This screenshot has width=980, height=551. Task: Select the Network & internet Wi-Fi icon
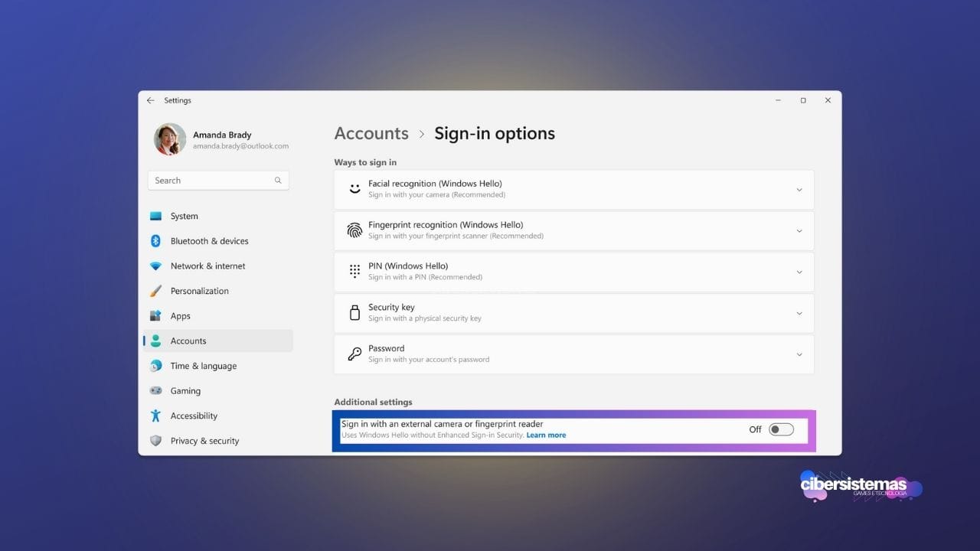[x=155, y=266]
